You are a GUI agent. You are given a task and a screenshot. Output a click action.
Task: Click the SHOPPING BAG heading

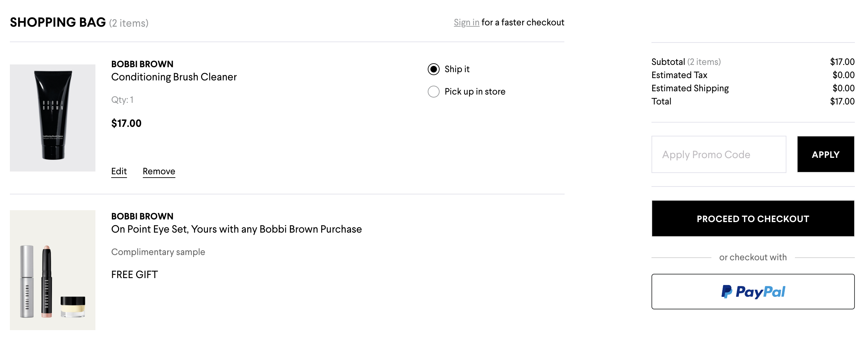(x=58, y=22)
